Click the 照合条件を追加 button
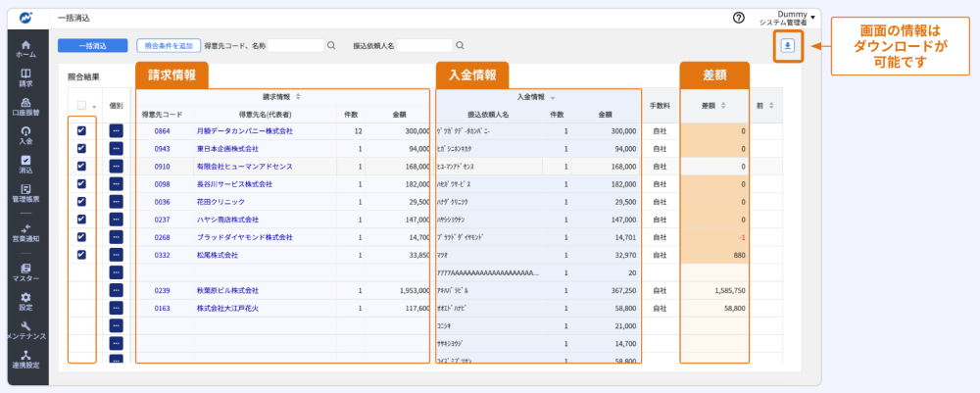 [167, 45]
